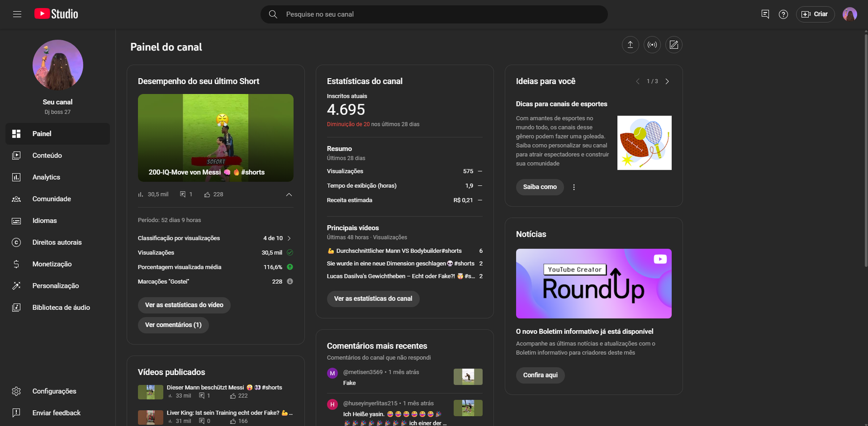Click the green up arrow beside Porcentagem visualizada média
Image resolution: width=868 pixels, height=426 pixels.
(290, 267)
